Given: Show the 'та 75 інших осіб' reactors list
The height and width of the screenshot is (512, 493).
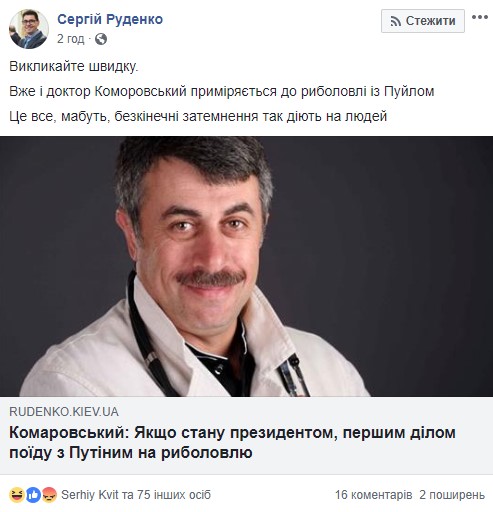Looking at the screenshot, I should point(166,495).
